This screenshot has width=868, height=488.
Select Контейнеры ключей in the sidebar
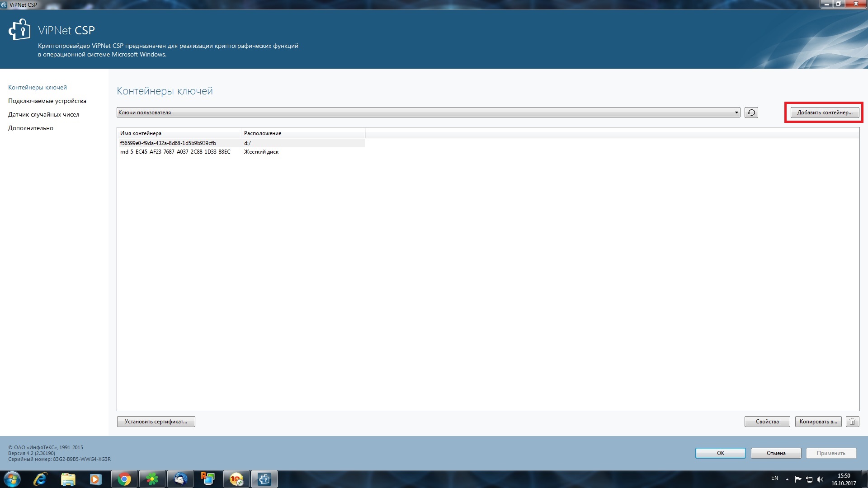click(x=38, y=87)
